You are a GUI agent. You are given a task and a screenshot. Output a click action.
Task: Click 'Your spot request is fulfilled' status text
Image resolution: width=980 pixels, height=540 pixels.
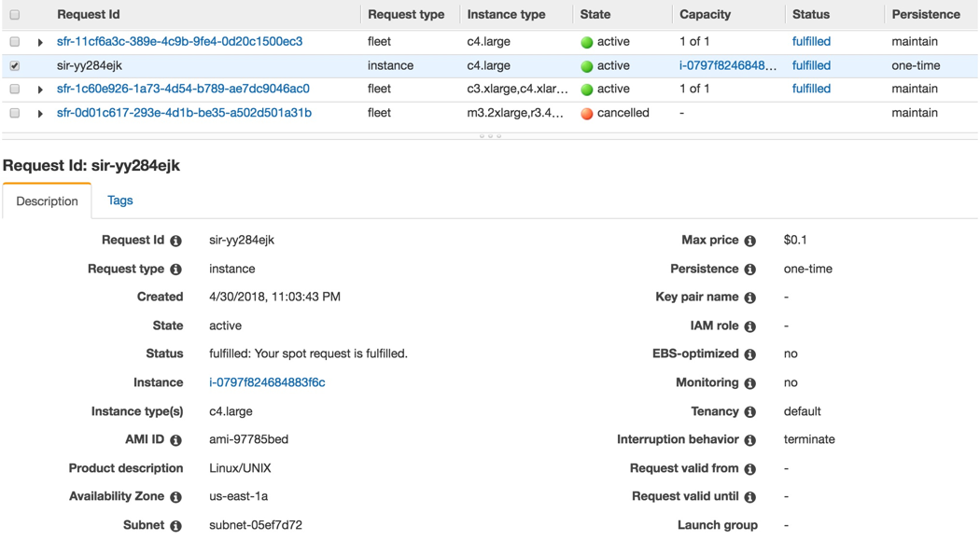tap(330, 353)
